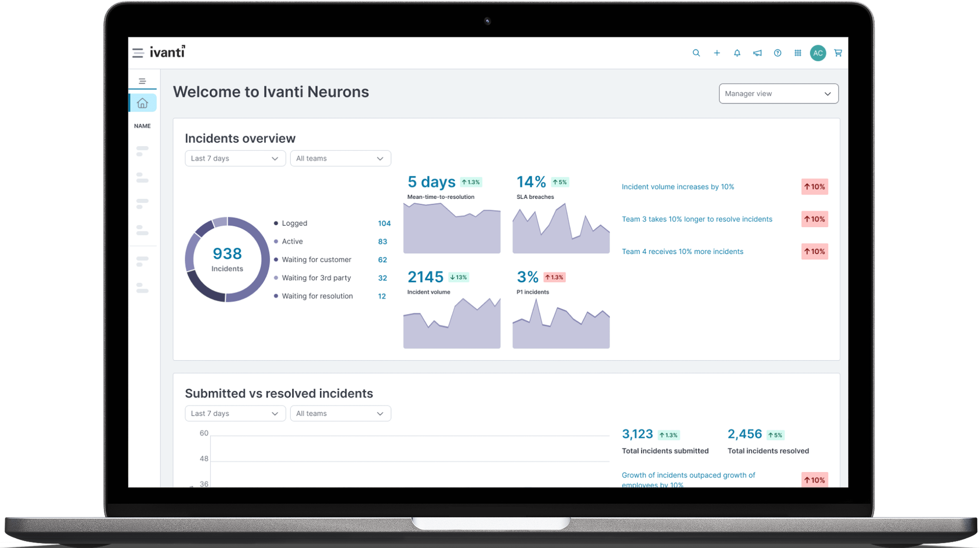
Task: Open the help question mark icon
Action: [x=777, y=53]
